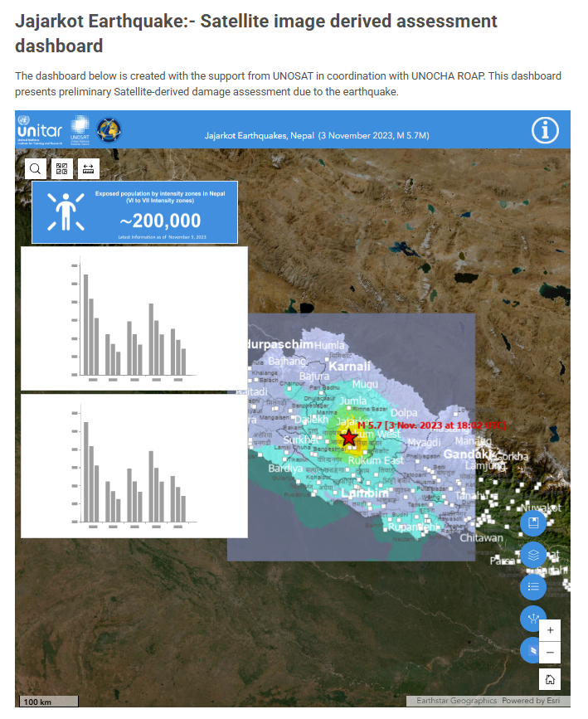Image resolution: width=588 pixels, height=719 pixels.
Task: Click the Mugu district label
Action: (x=365, y=384)
